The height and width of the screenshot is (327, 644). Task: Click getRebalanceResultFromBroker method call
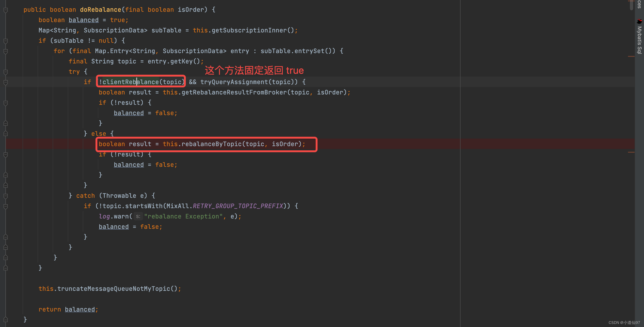tap(234, 92)
